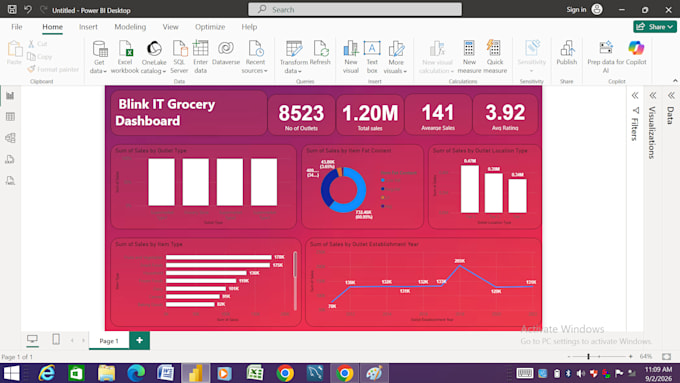Click the Save icon in title bar
Viewport: 680px width, 383px height.
point(12,9)
